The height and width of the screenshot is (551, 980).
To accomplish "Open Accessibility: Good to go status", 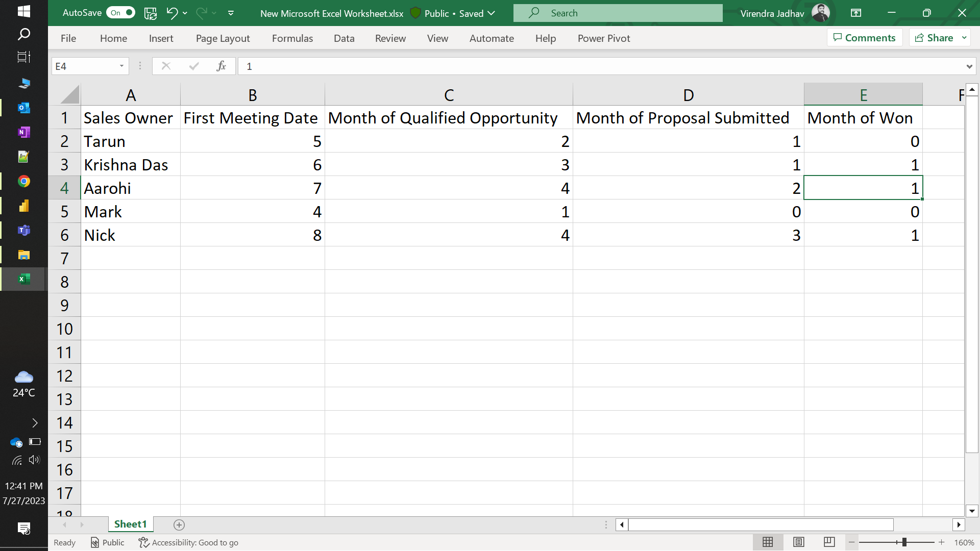I will (188, 542).
